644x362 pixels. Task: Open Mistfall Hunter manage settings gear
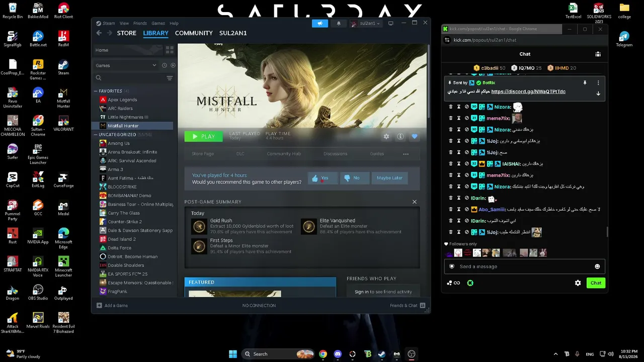(x=386, y=136)
